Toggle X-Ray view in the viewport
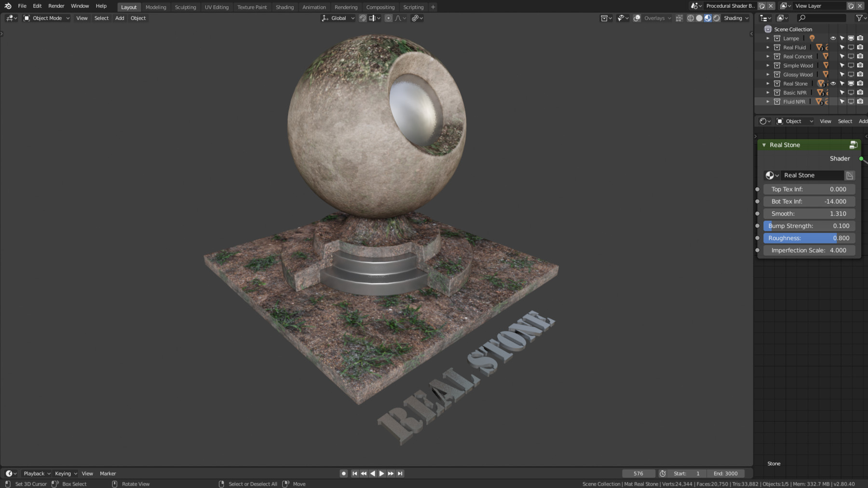The height and width of the screenshot is (488, 868). point(679,18)
